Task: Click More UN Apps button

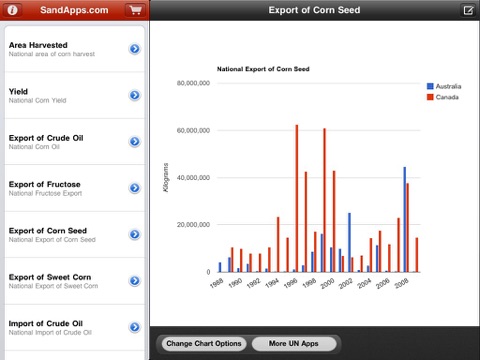Action: click(x=294, y=343)
